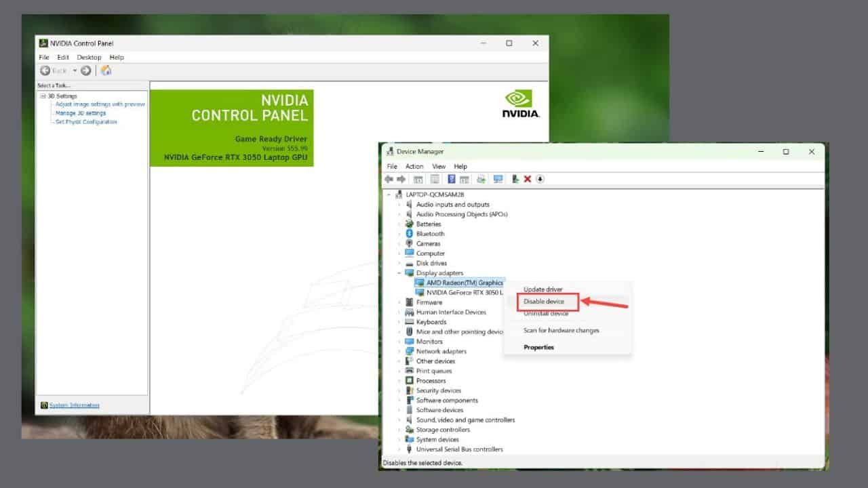Click the Help menu in Device Manager
Image resolution: width=868 pixels, height=488 pixels.
tap(460, 167)
